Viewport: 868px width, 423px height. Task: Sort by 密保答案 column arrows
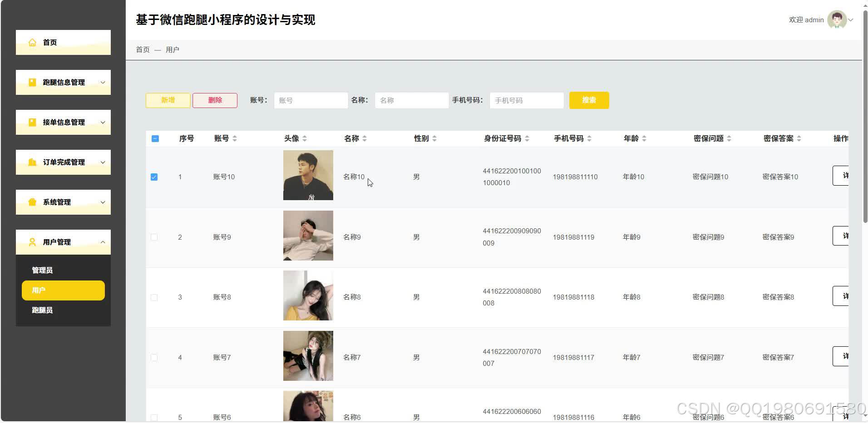[x=799, y=138]
